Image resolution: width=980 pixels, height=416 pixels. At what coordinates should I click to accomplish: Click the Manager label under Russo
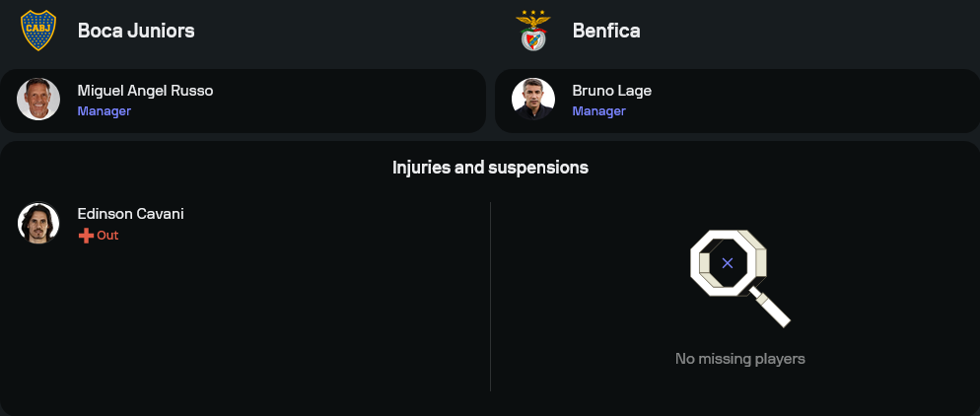(x=105, y=111)
